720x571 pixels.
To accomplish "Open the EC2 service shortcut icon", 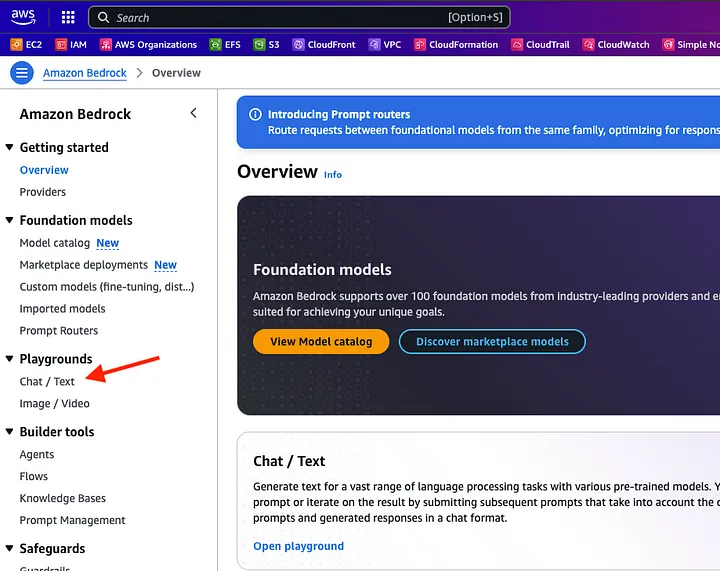I will point(16,45).
